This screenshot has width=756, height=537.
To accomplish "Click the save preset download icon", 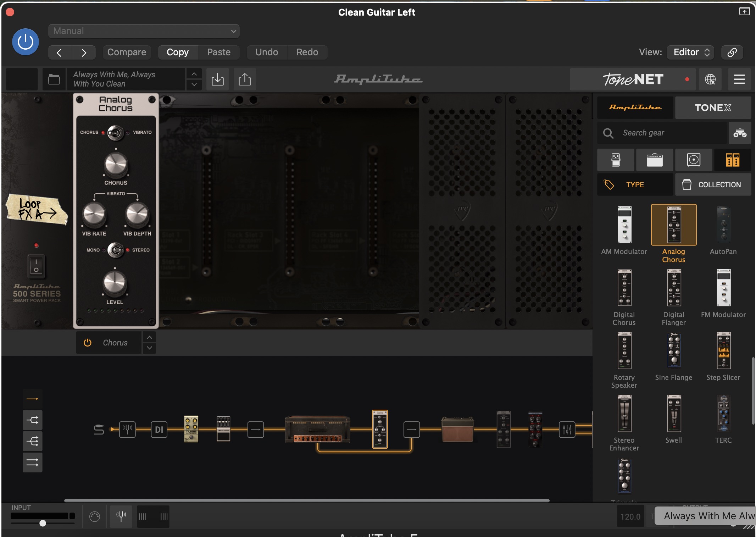I will tap(217, 79).
